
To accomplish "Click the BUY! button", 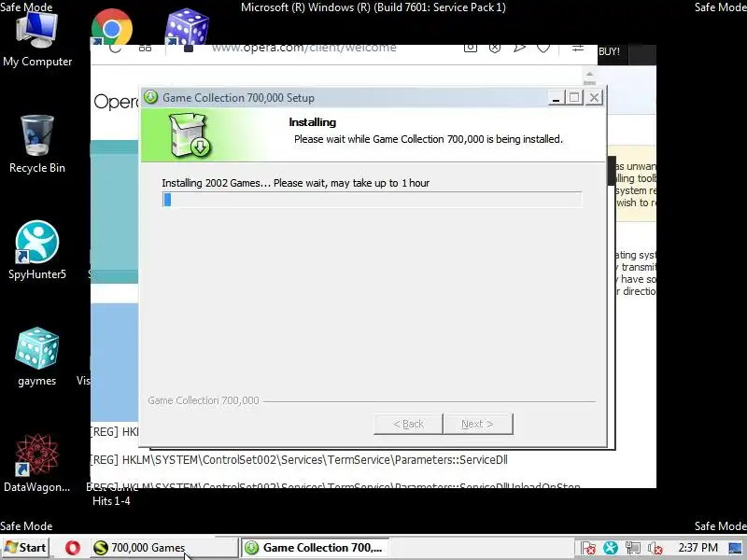I will coord(610,51).
